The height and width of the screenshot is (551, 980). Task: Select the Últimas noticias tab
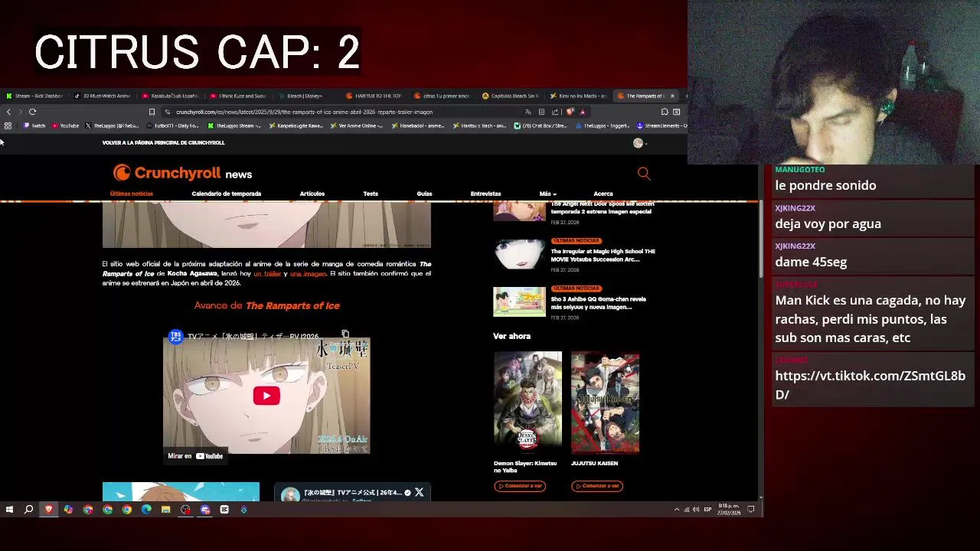tap(132, 194)
